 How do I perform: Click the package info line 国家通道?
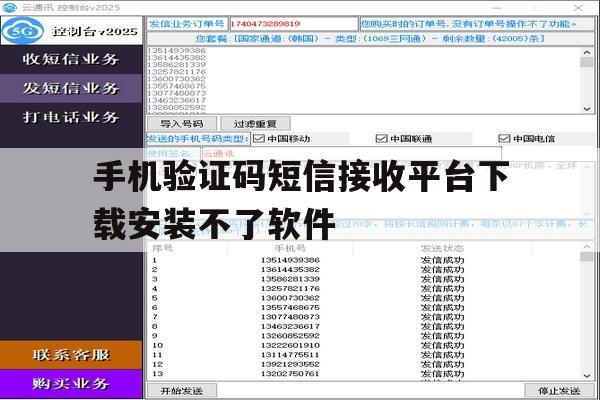click(369, 39)
